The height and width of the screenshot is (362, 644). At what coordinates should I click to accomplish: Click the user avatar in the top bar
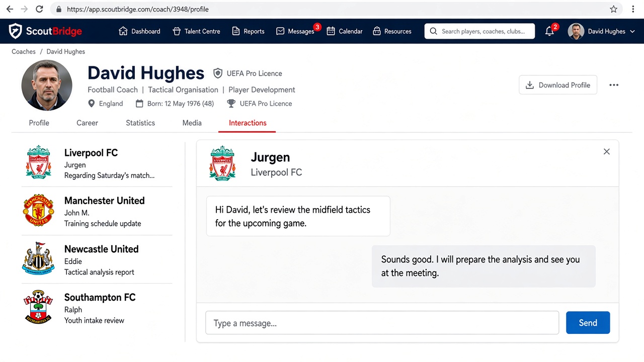(x=576, y=31)
